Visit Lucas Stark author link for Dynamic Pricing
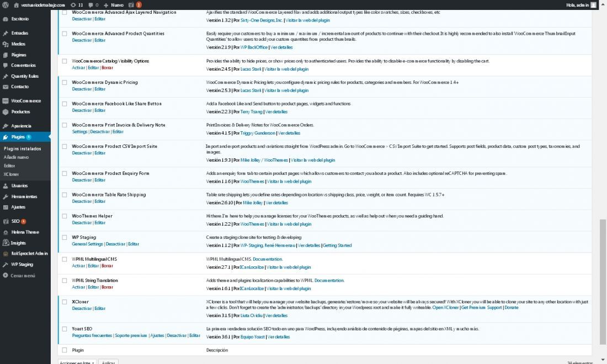This screenshot has height=364, width=607. [251, 90]
